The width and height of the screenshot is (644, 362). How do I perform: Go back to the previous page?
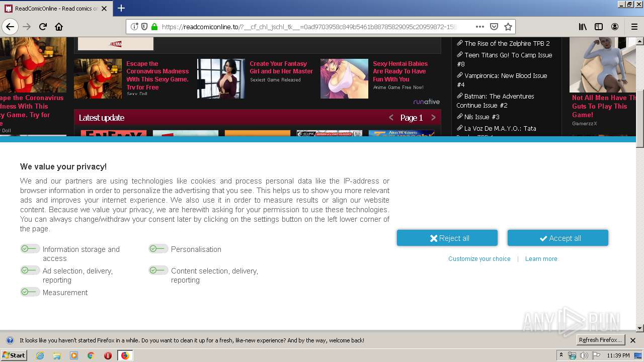coord(10,27)
